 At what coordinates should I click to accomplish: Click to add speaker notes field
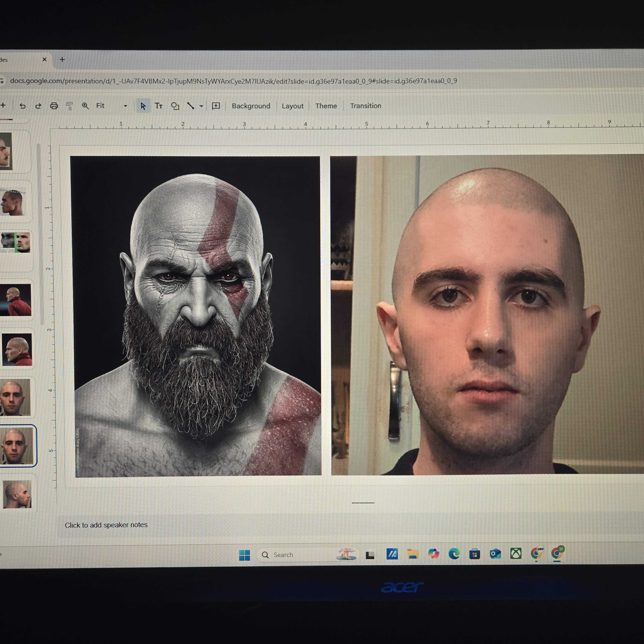click(x=106, y=525)
